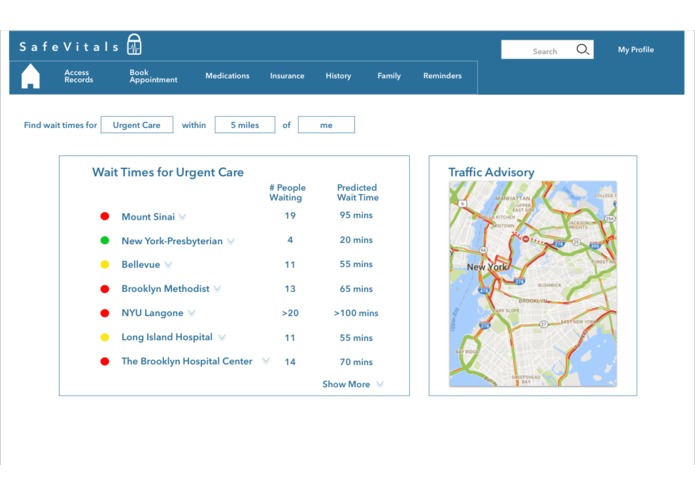
Task: Open the Insurance menu
Action: 287,76
